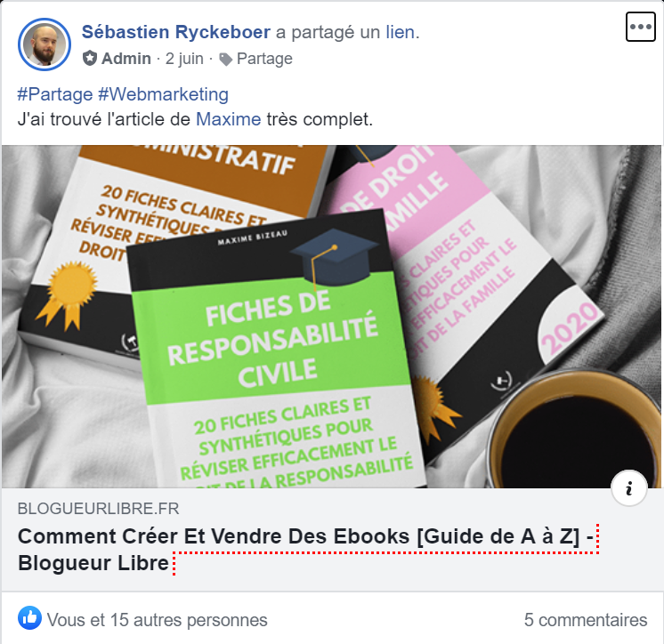Expand the 5 commentaires list
664x644 pixels.
coord(586,620)
